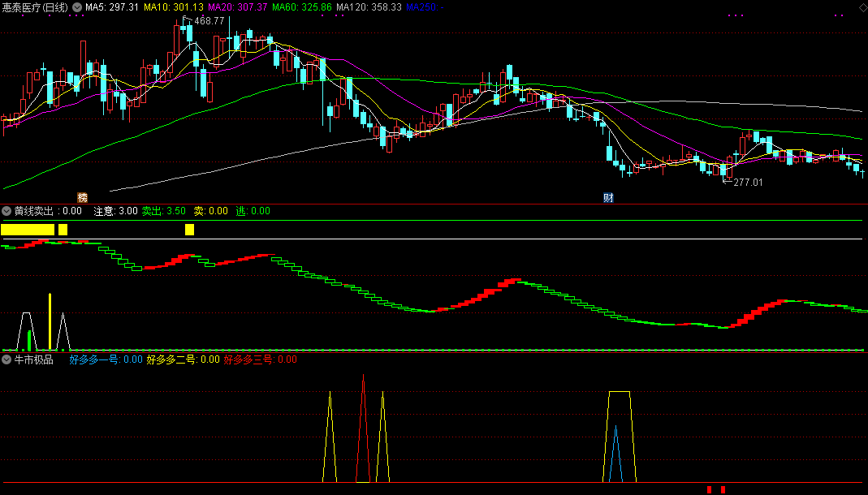Expand the 黄线卖出 indicator panel menu
The height and width of the screenshot is (495, 868).
click(6, 211)
